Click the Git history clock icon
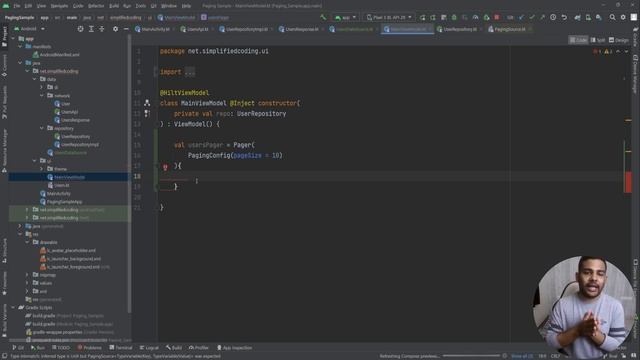The height and width of the screenshot is (360, 640). [x=553, y=18]
